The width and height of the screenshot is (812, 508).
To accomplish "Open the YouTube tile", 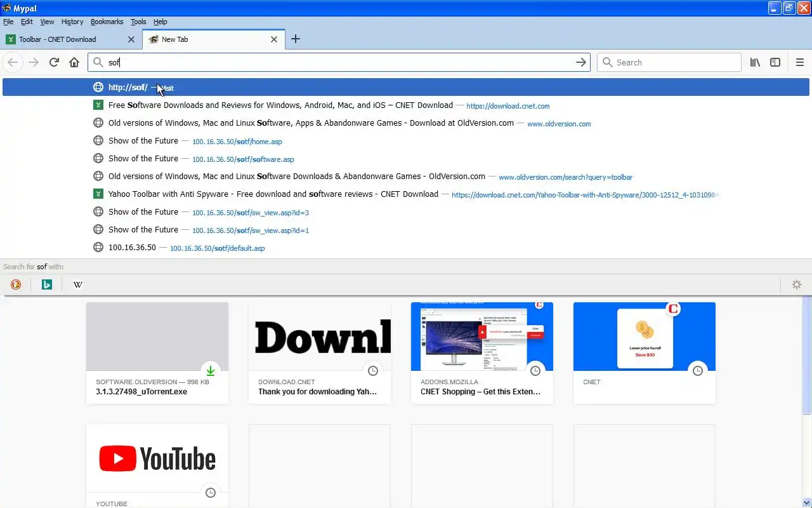I will pyautogui.click(x=157, y=465).
